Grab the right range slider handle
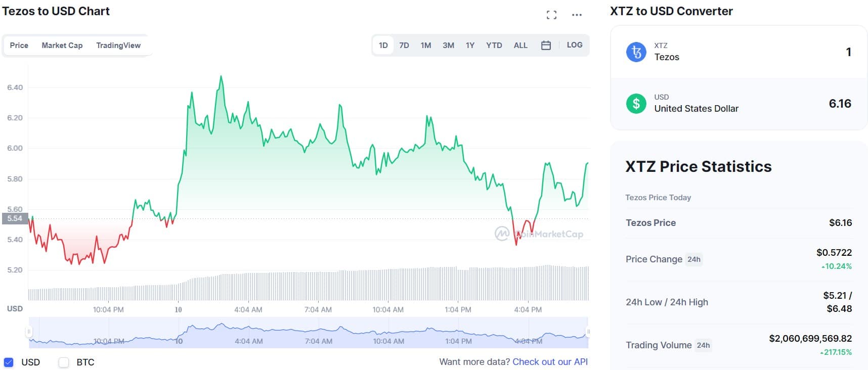 [x=588, y=332]
